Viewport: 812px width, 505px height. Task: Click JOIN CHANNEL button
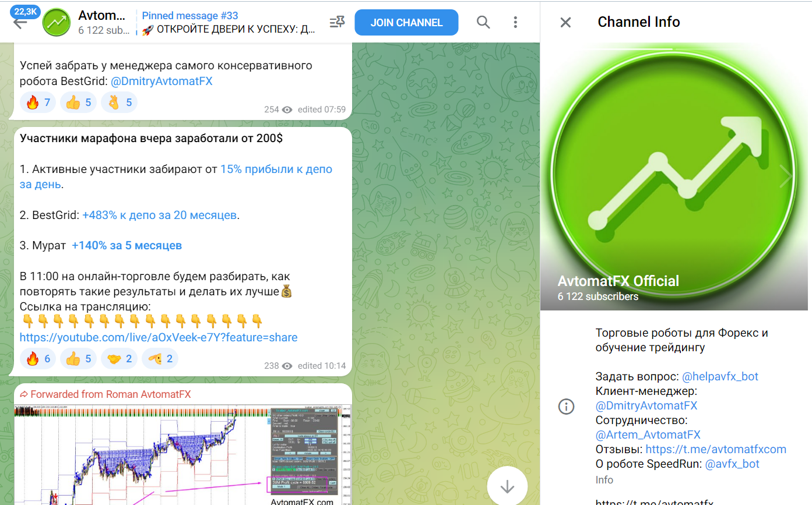point(406,23)
